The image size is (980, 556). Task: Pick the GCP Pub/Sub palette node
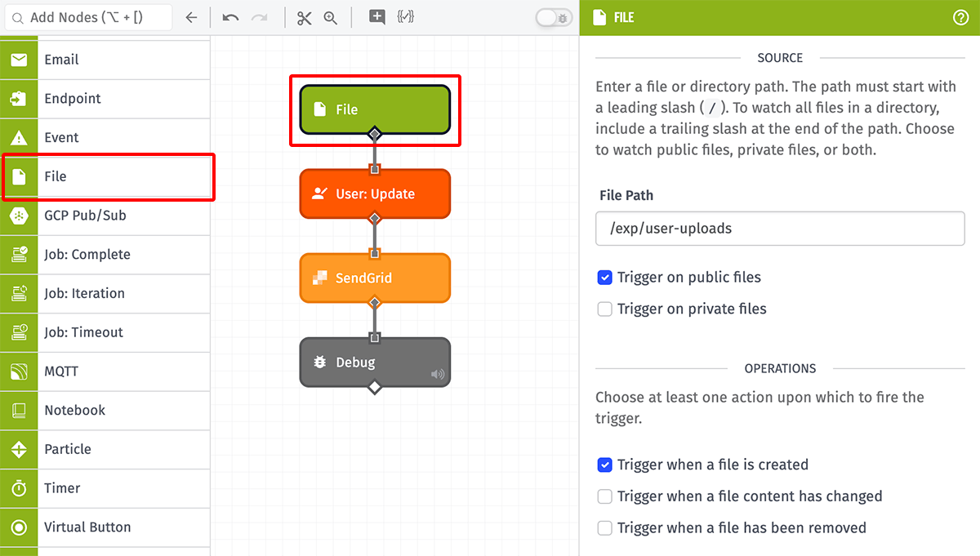pyautogui.click(x=105, y=216)
